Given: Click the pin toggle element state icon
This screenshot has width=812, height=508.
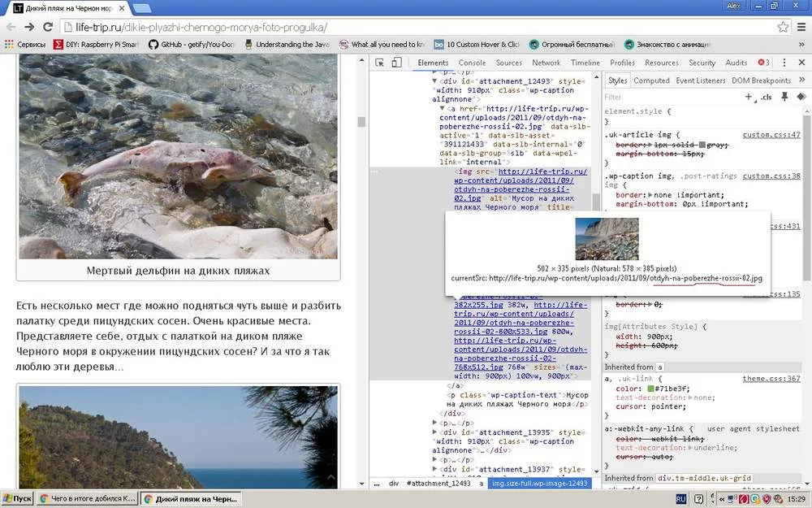Looking at the screenshot, I should pyautogui.click(x=784, y=97).
